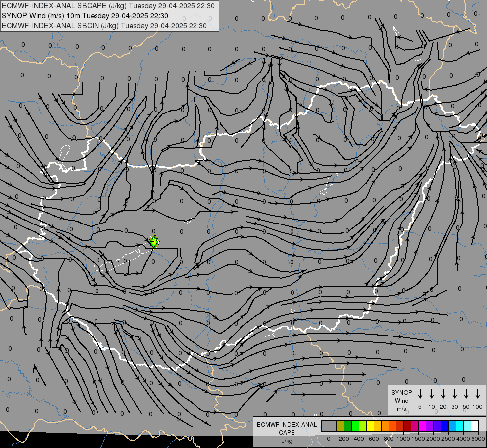Click the SBCAPE title line at top
Image resolution: width=487 pixels, height=448 pixels.
click(x=108, y=6)
